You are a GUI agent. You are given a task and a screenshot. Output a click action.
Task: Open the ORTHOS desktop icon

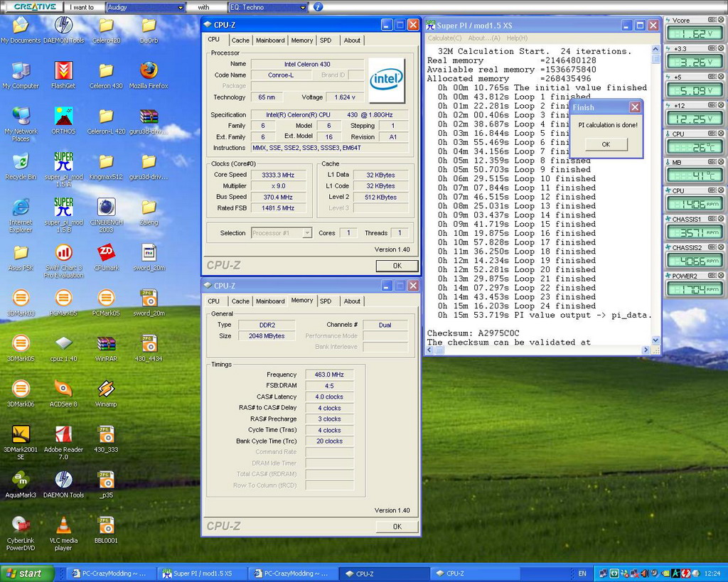63,120
